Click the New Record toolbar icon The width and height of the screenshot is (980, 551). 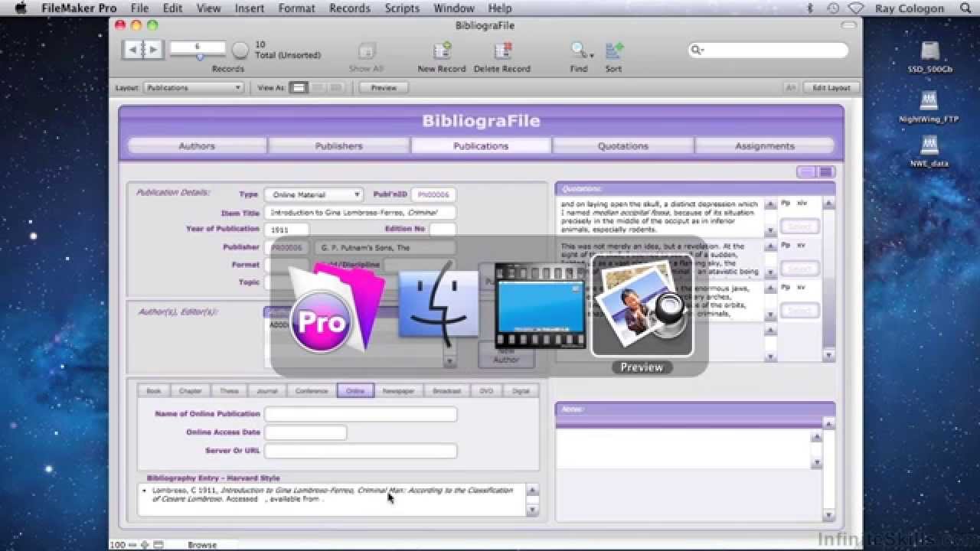click(442, 51)
